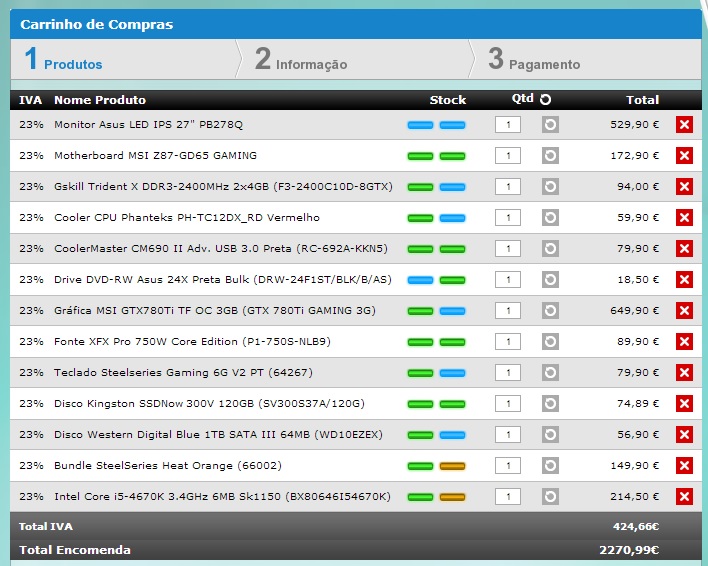Open CoolerMaster CM690 II Adv. product link

(220, 249)
